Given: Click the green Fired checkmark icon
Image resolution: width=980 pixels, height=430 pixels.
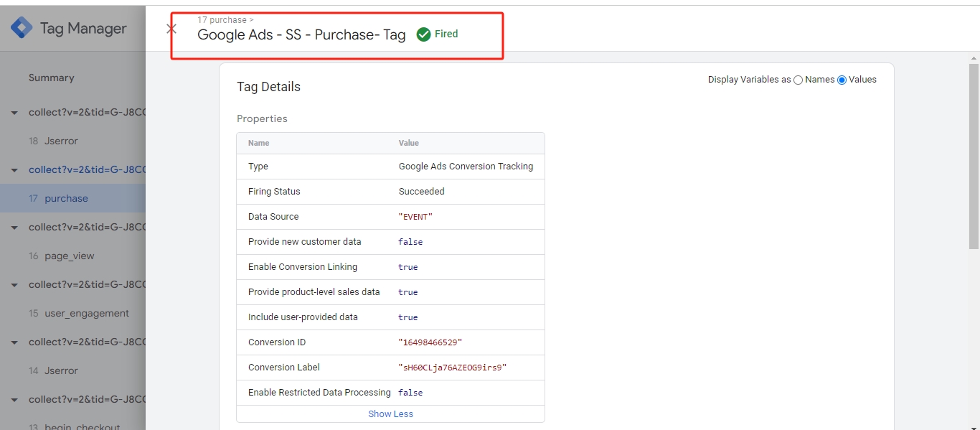Looking at the screenshot, I should 423,34.
